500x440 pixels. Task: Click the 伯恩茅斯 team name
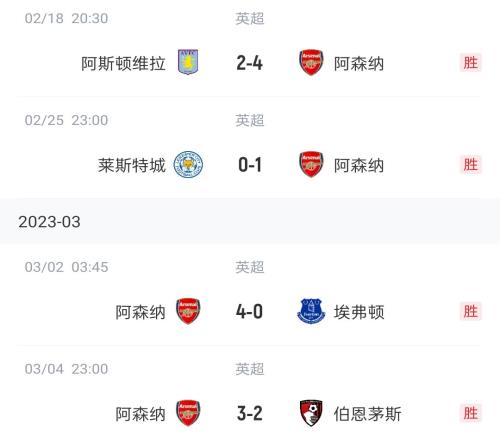368,414
